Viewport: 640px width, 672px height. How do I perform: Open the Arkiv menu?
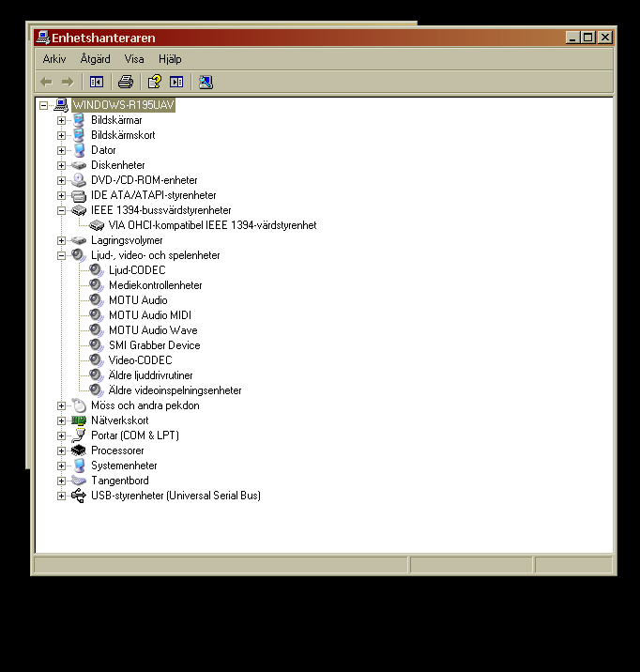click(x=54, y=59)
